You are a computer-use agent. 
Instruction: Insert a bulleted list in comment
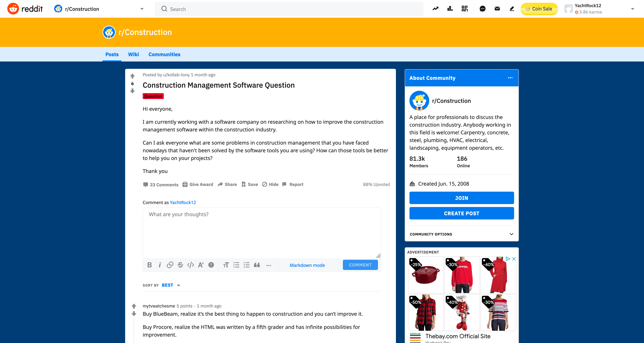click(236, 265)
